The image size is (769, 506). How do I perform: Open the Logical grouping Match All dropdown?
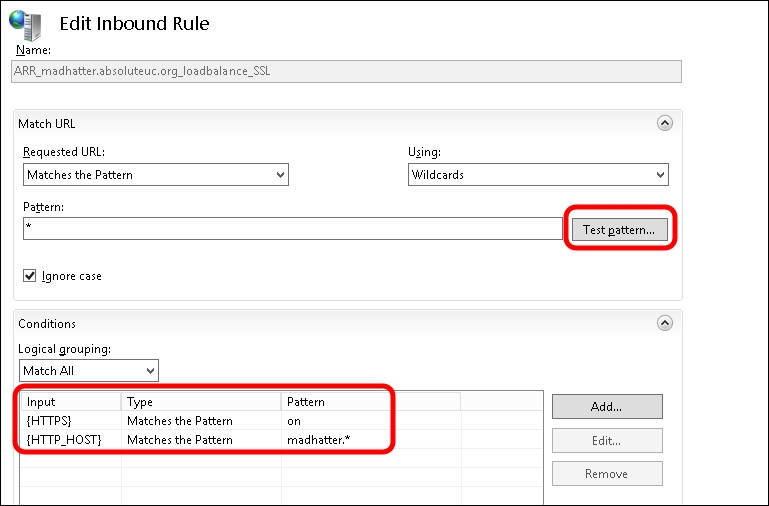point(89,371)
